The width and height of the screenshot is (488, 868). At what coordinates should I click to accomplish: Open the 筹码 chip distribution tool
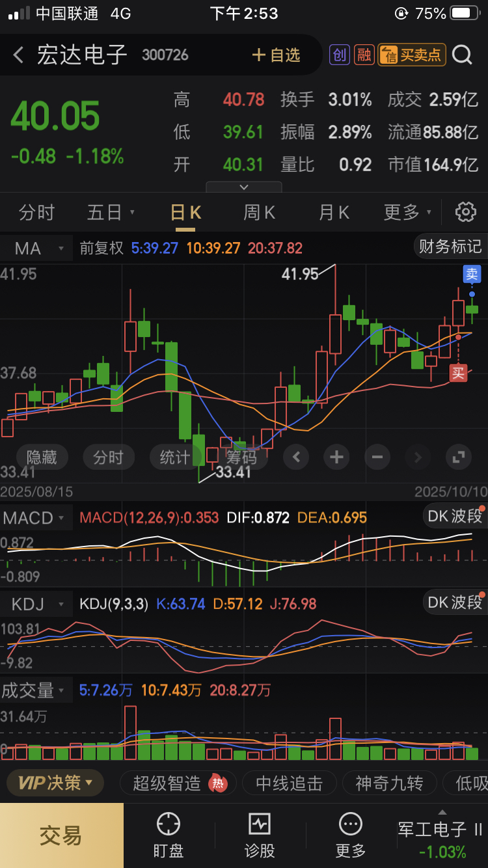241,457
